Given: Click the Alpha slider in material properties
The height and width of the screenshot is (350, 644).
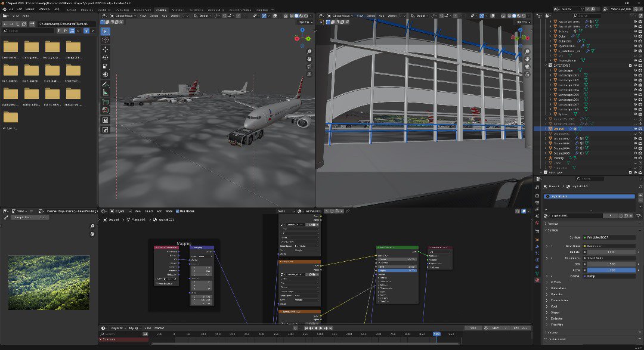Looking at the screenshot, I should click(611, 270).
